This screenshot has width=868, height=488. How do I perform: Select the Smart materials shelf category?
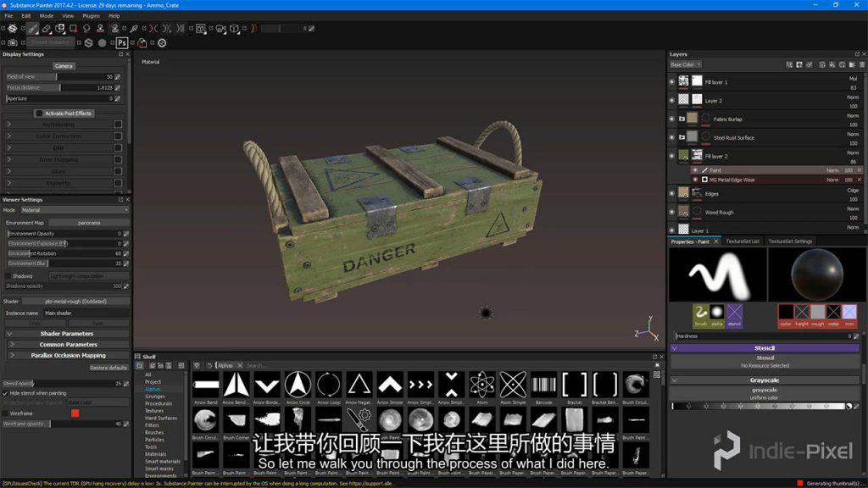[x=163, y=462]
